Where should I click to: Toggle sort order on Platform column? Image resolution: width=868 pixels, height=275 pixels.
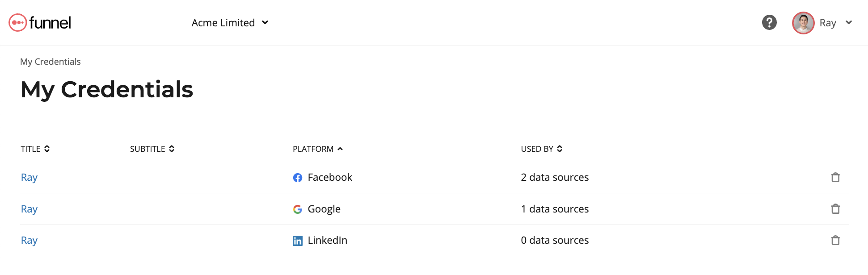coord(318,149)
